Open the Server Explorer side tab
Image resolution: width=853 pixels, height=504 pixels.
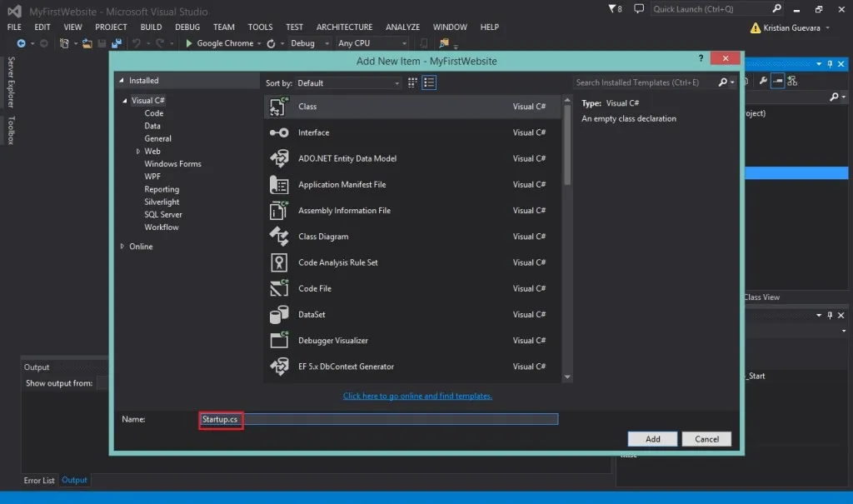pos(11,82)
